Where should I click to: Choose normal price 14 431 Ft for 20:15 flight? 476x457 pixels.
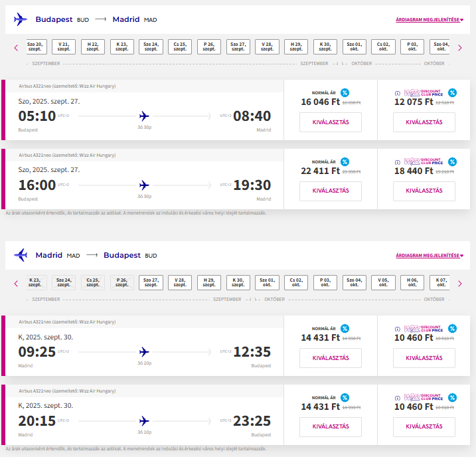(x=330, y=427)
